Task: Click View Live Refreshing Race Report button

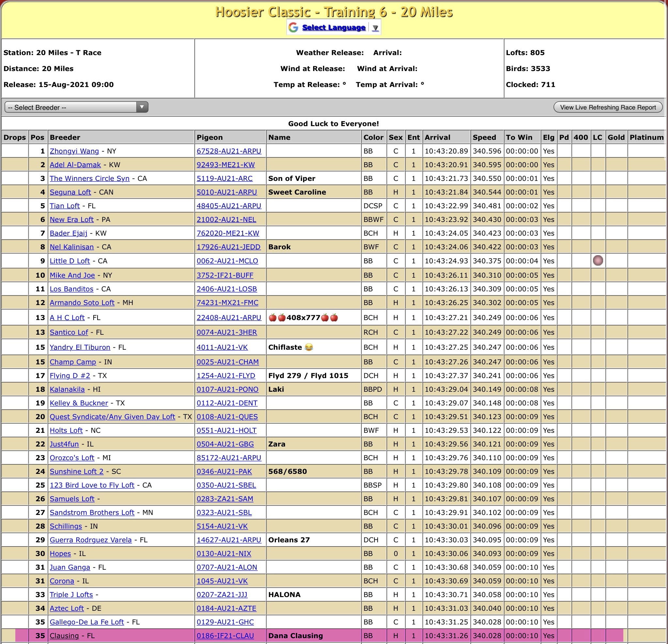Action: pyautogui.click(x=608, y=107)
